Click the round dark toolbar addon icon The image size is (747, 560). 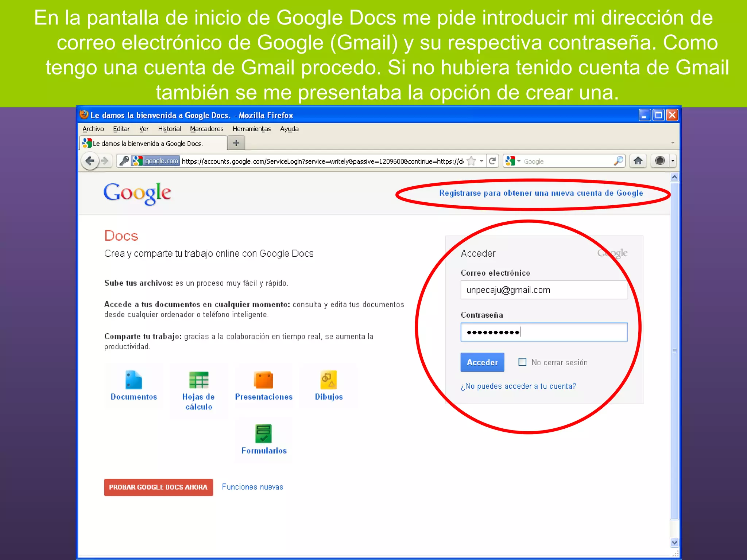[660, 161]
